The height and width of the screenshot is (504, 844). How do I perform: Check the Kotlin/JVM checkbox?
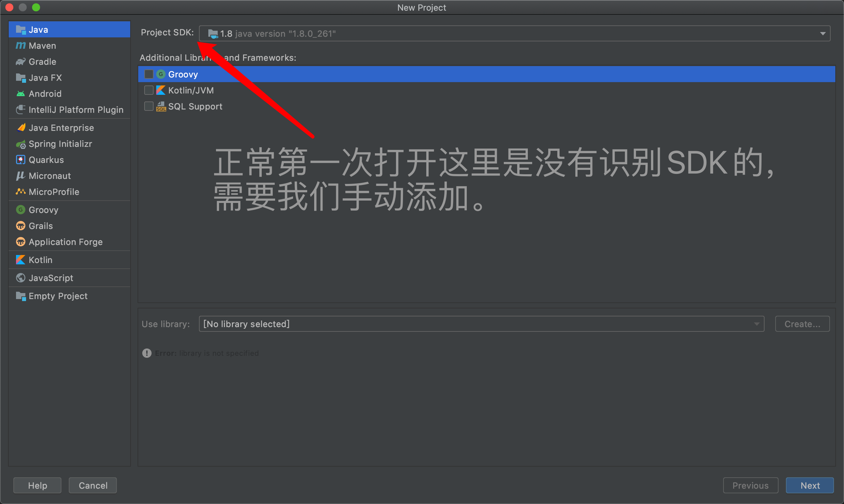point(149,90)
